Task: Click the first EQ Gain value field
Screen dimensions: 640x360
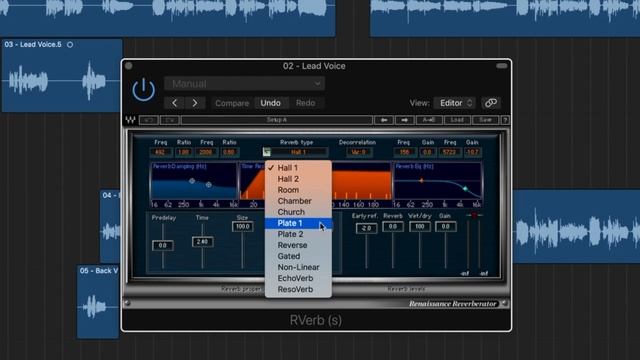Action: coord(427,152)
